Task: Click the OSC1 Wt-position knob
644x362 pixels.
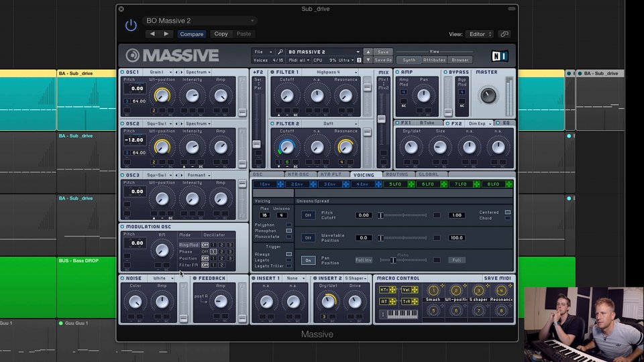Action: click(x=162, y=96)
